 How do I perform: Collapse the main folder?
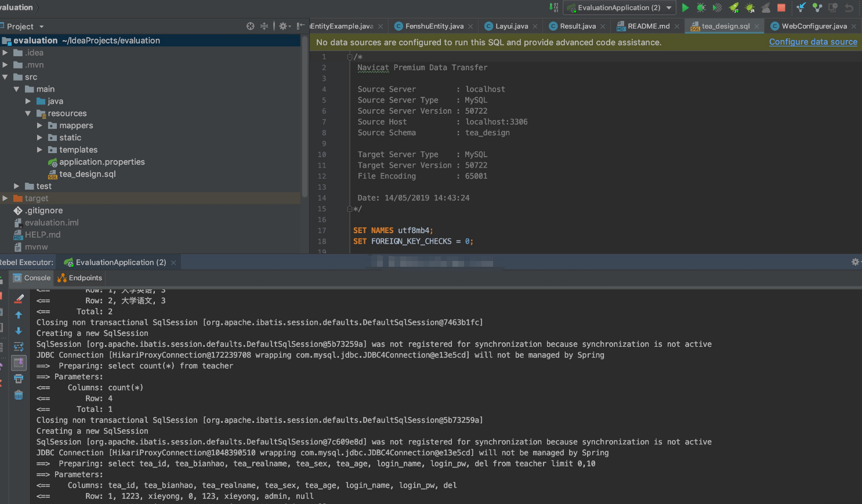[17, 89]
